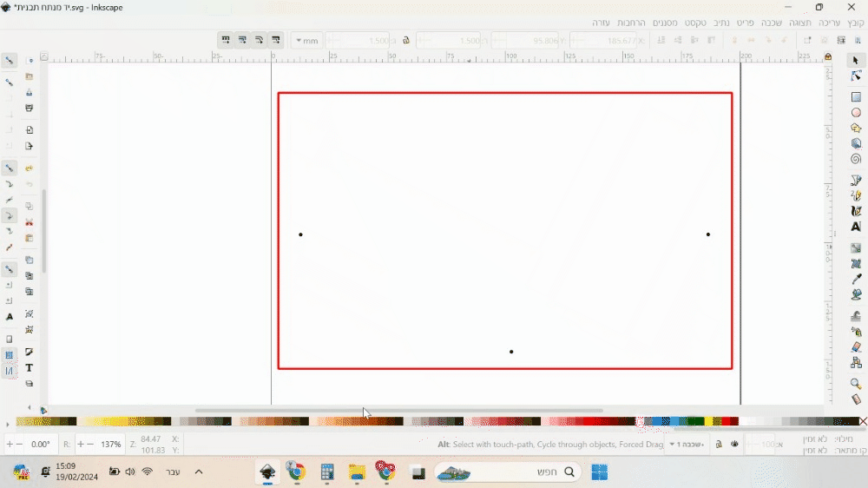Open the עריכה (Edit) menu

click(829, 23)
